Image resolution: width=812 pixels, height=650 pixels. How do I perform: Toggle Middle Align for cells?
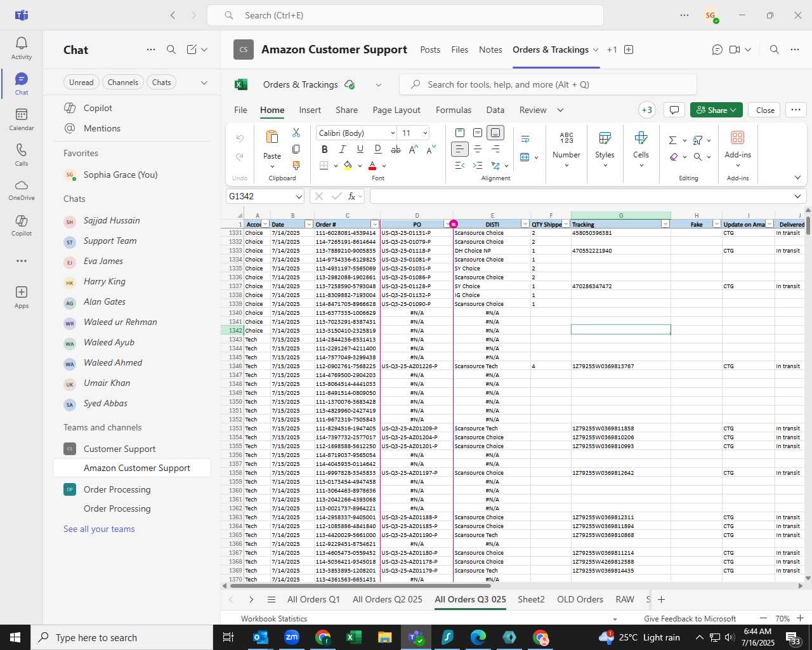coord(478,133)
